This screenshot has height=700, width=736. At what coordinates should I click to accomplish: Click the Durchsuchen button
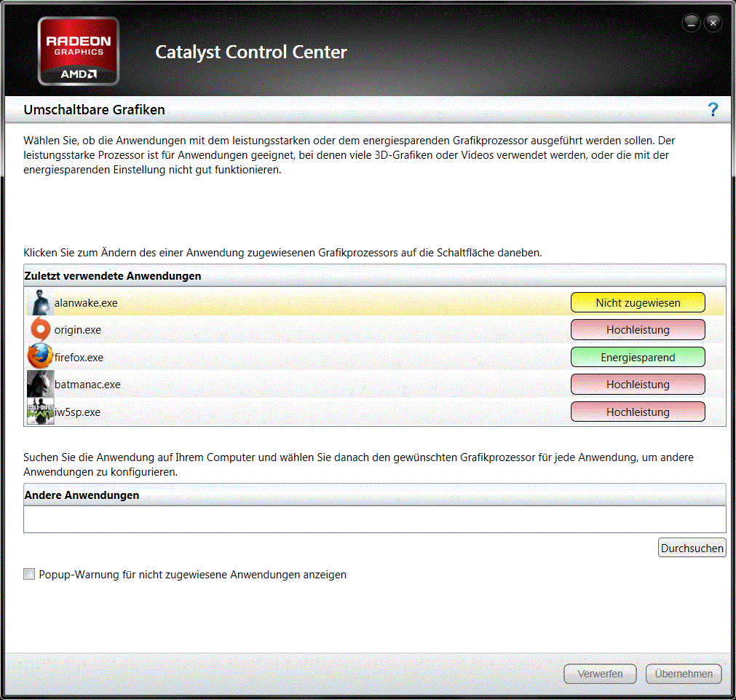pos(692,548)
